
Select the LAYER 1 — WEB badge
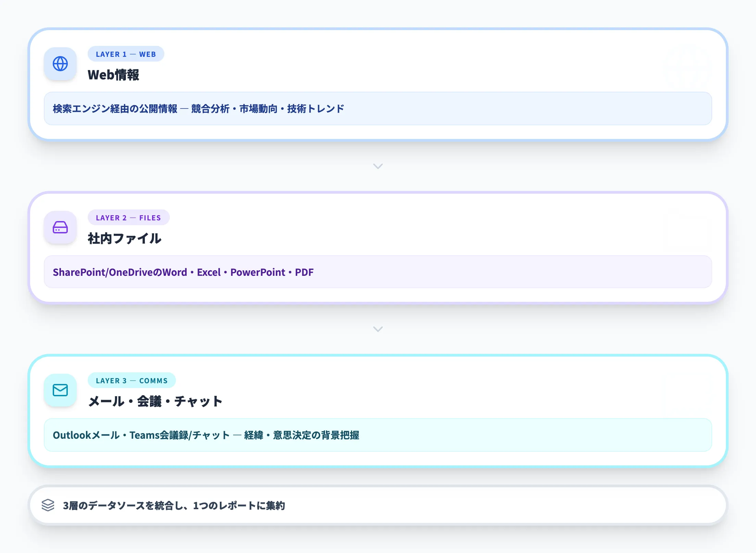point(126,54)
